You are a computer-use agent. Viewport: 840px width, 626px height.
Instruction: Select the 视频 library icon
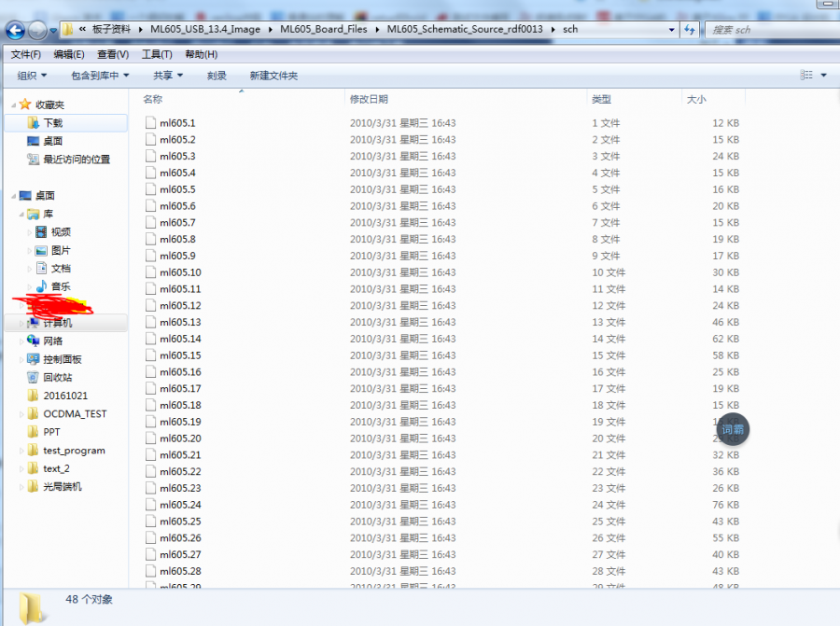[41, 232]
